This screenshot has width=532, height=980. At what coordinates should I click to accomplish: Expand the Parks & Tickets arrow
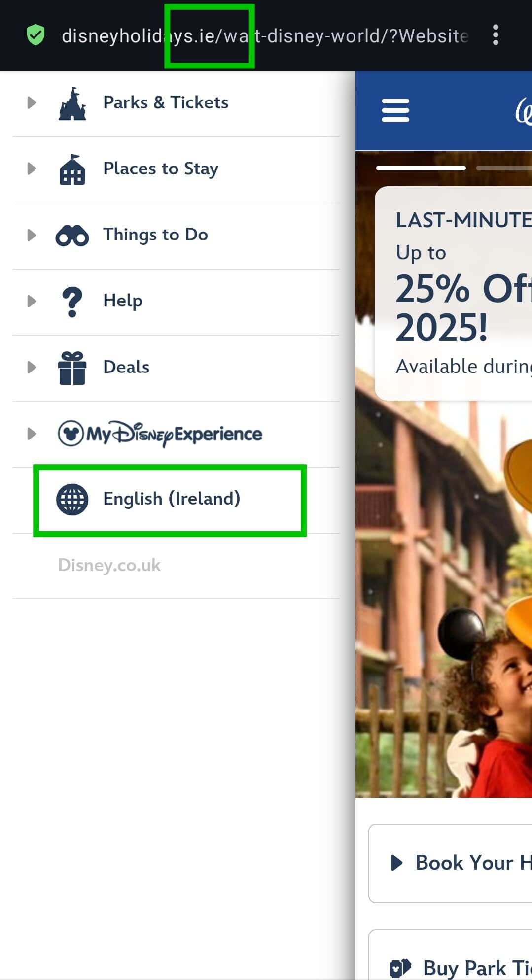click(32, 102)
